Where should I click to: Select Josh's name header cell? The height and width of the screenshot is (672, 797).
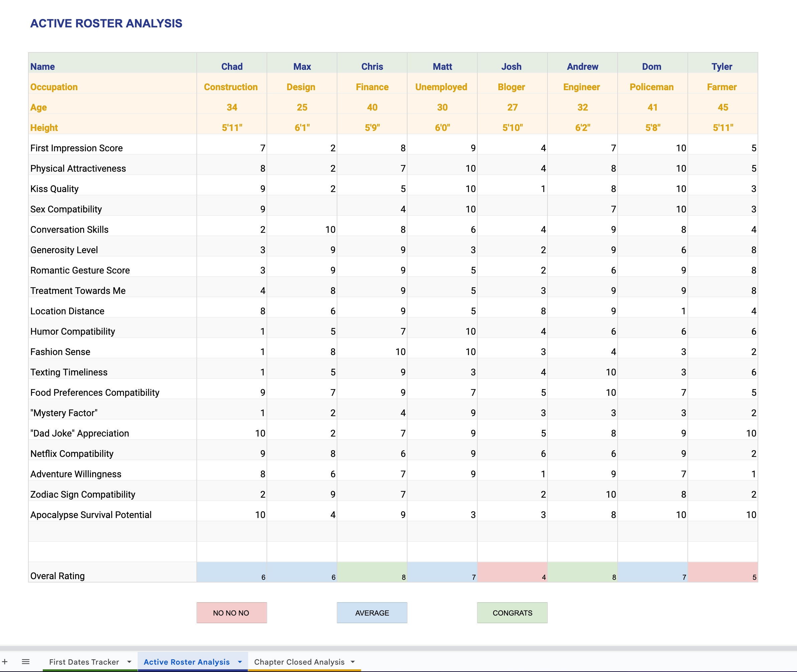click(x=512, y=66)
